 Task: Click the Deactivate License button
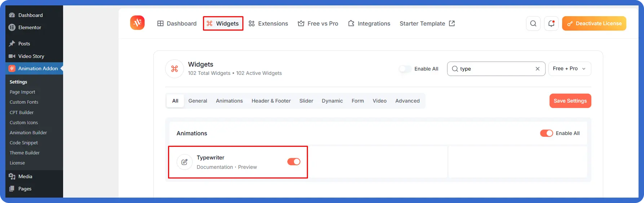tap(594, 23)
